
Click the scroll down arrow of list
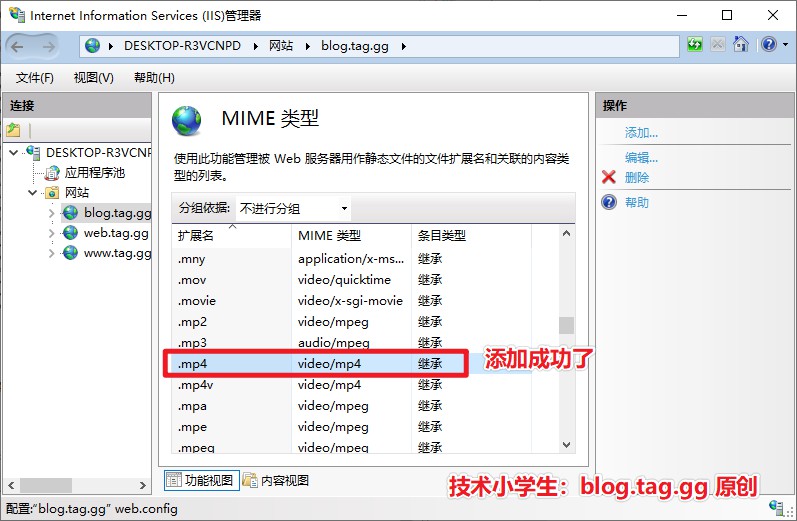coord(567,445)
